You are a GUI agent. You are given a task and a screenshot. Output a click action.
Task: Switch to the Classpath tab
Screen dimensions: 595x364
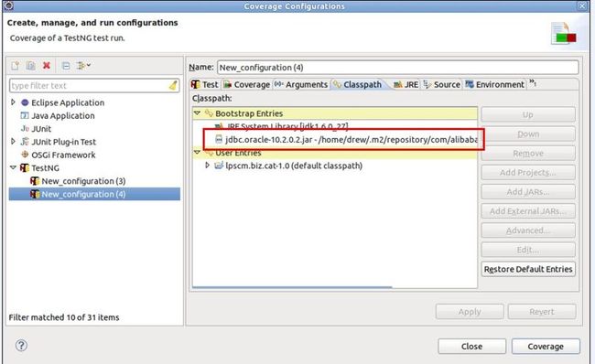[x=358, y=84]
